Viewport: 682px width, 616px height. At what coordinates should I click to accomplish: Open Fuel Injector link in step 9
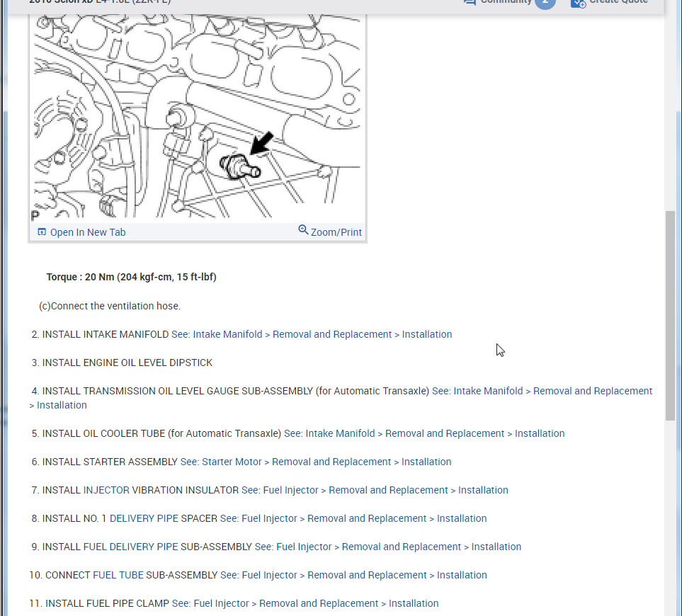pos(388,547)
